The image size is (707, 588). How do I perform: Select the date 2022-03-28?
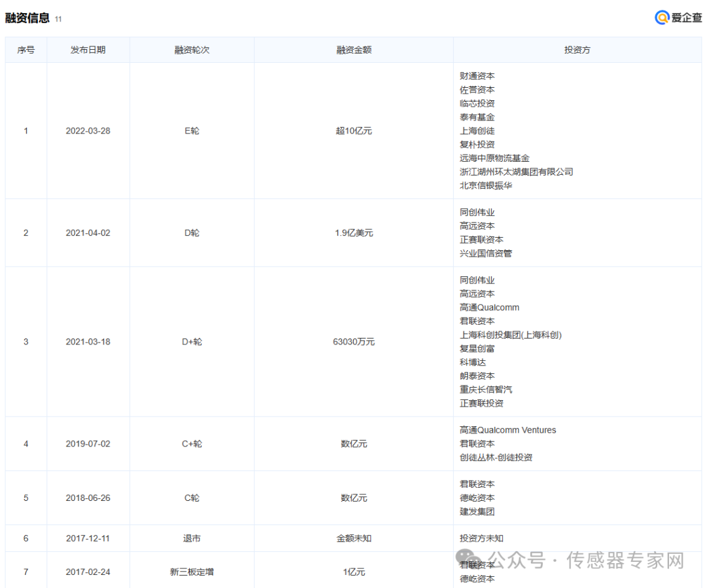[88, 131]
